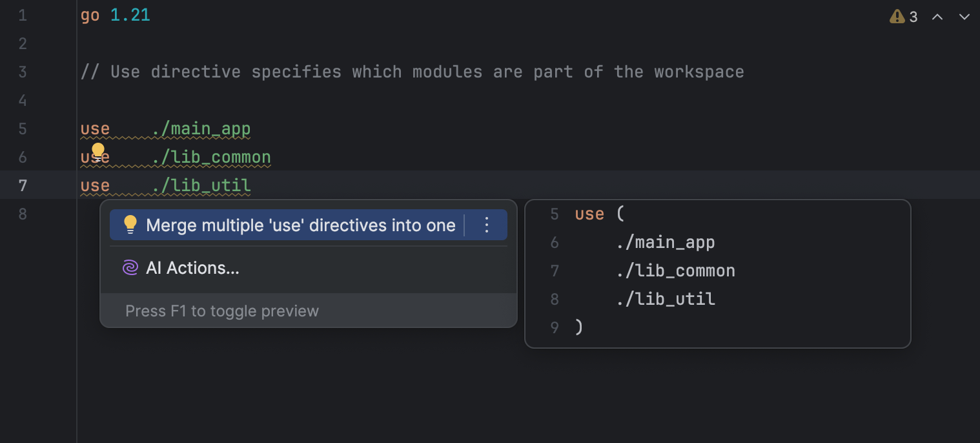Click the warning triangle inspections indicator

(896, 17)
